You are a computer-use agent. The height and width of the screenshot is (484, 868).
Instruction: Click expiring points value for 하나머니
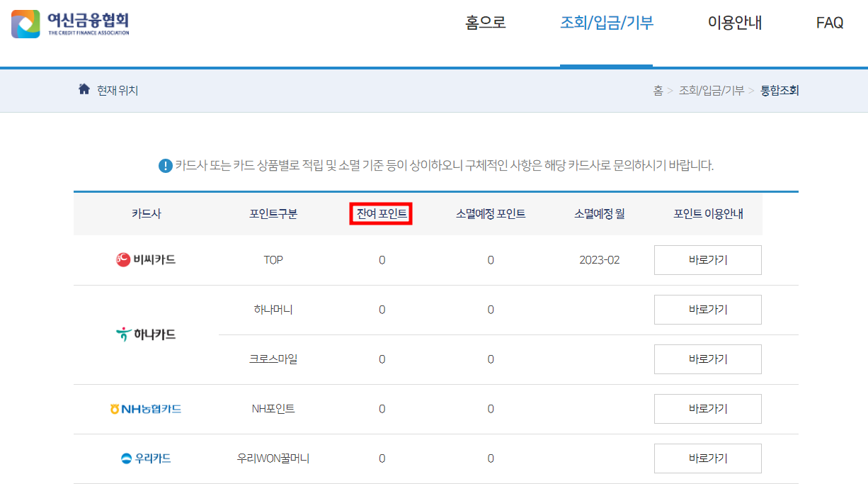click(x=491, y=310)
